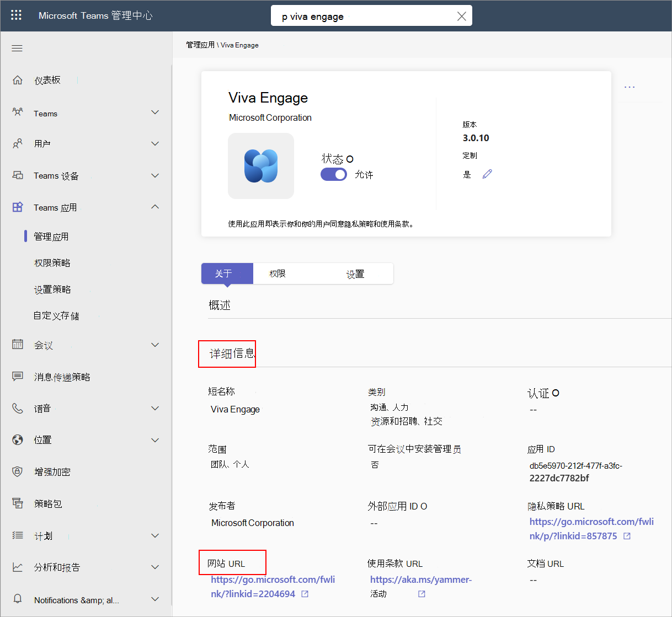Screen dimensions: 672x617
Task: Expand the 计划 section chevron
Action: (155, 535)
